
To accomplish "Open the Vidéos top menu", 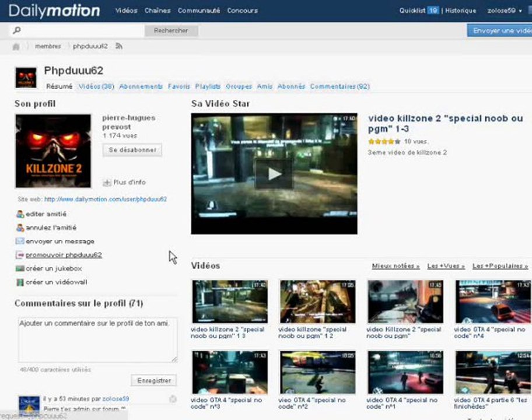I will pyautogui.click(x=126, y=10).
